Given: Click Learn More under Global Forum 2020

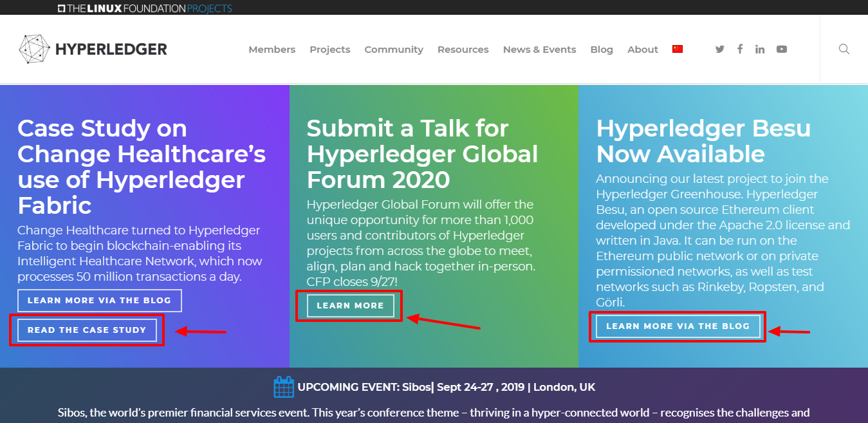Looking at the screenshot, I should click(350, 305).
